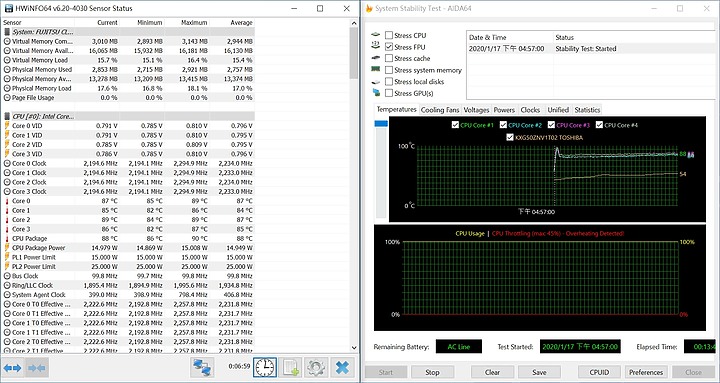720x383 pixels.
Task: Click the Clear button in AIDA64
Action: (492, 372)
